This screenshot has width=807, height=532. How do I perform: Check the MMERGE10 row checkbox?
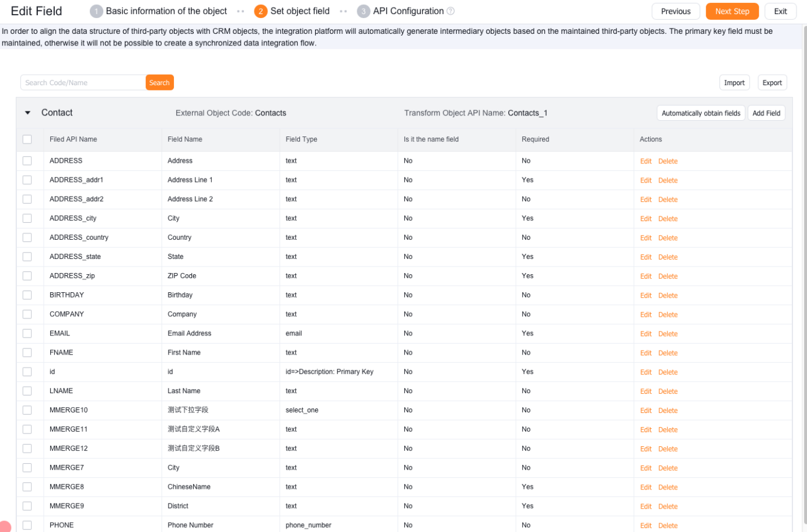pyautogui.click(x=27, y=410)
